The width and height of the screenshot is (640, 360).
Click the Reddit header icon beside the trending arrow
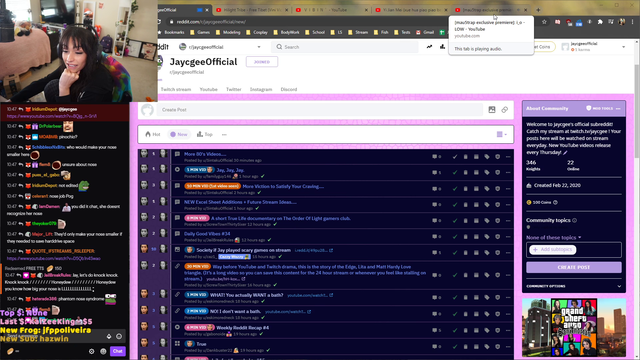pos(442,47)
